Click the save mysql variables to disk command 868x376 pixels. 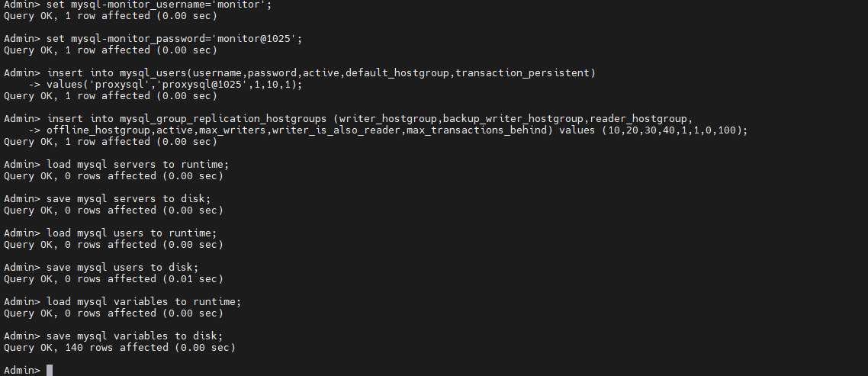pyautogui.click(x=134, y=336)
